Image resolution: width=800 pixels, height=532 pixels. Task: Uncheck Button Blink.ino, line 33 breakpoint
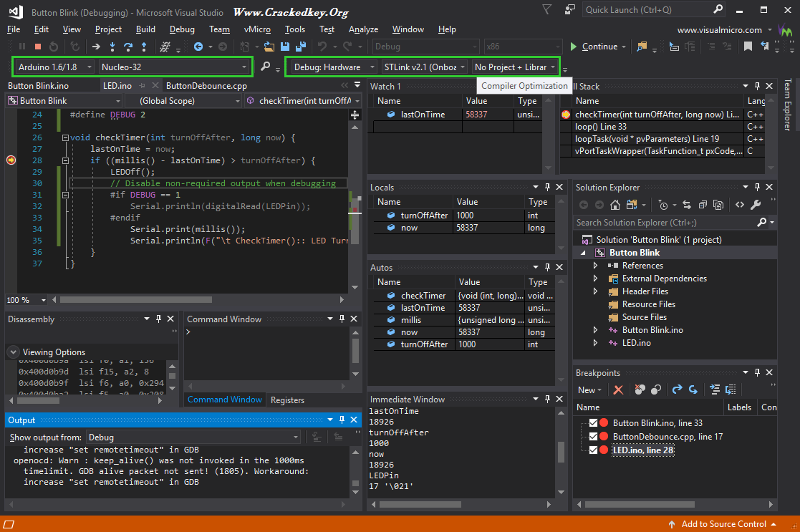click(x=593, y=423)
